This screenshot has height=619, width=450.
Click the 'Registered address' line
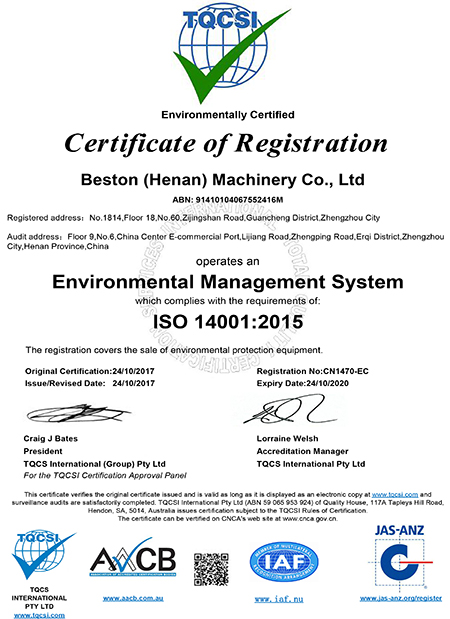click(193, 218)
